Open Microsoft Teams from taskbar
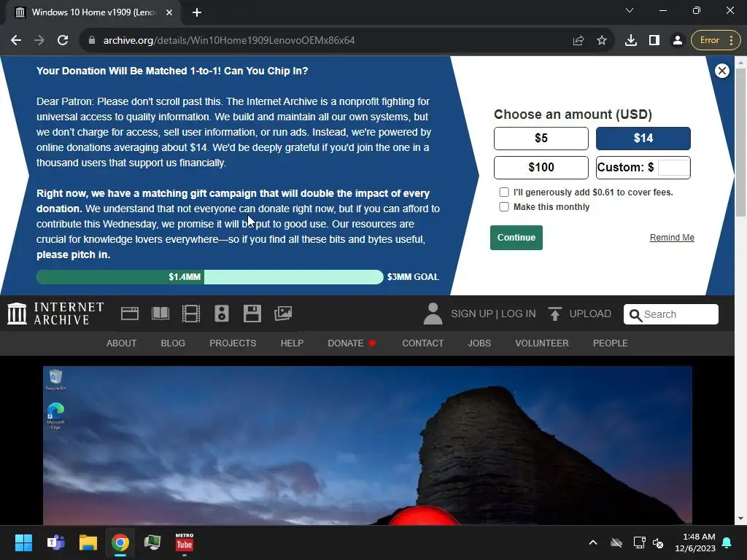The width and height of the screenshot is (747, 560). point(55,542)
